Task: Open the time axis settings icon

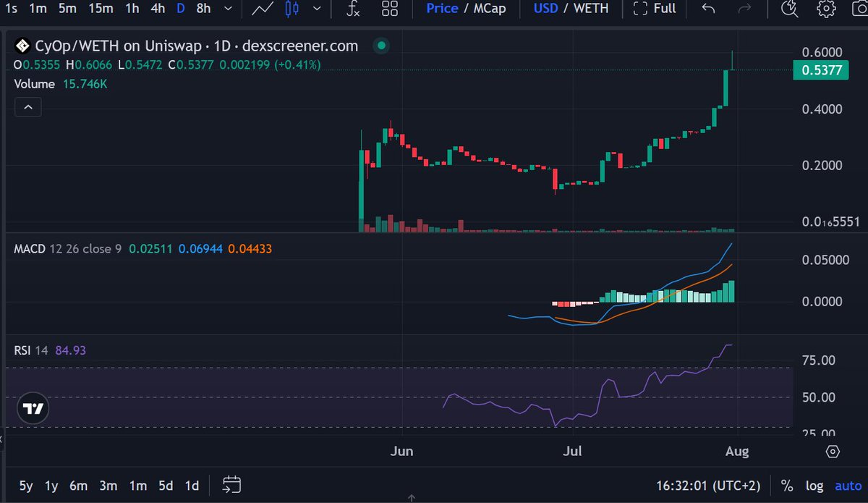Action: coord(833,452)
